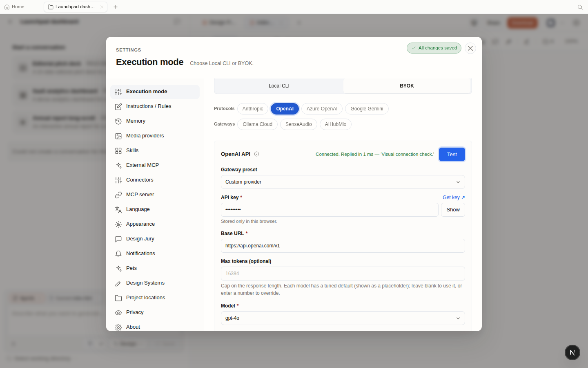Click the Appearance sun icon
The width and height of the screenshot is (588, 368).
click(x=118, y=224)
